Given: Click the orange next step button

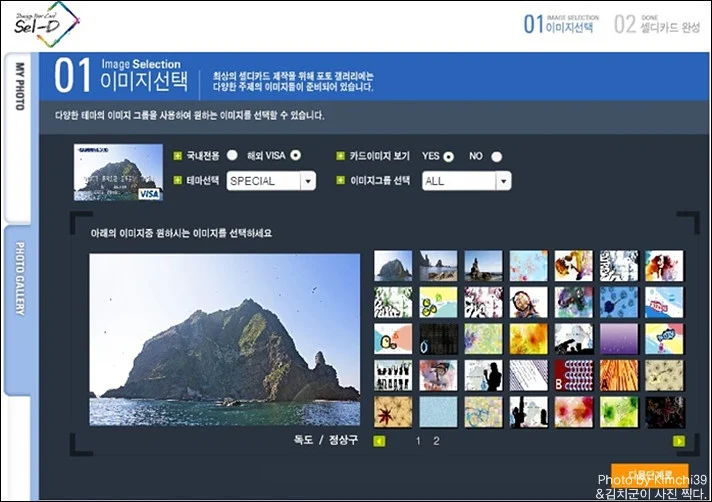Looking at the screenshot, I should coord(649,475).
